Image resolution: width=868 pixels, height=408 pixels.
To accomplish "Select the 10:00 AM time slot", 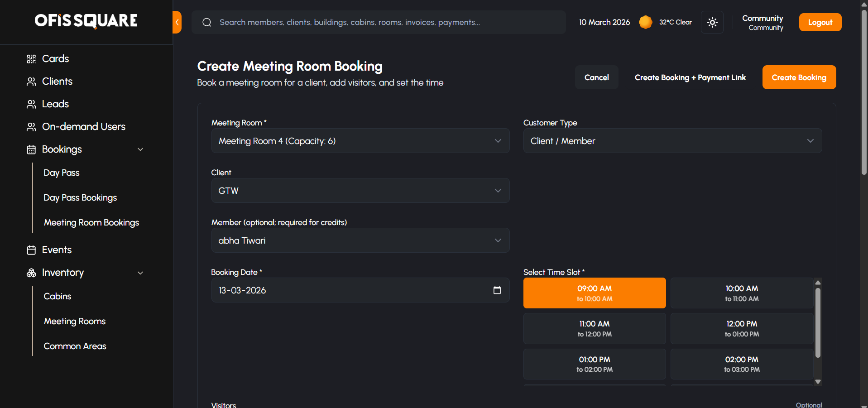I will click(741, 293).
